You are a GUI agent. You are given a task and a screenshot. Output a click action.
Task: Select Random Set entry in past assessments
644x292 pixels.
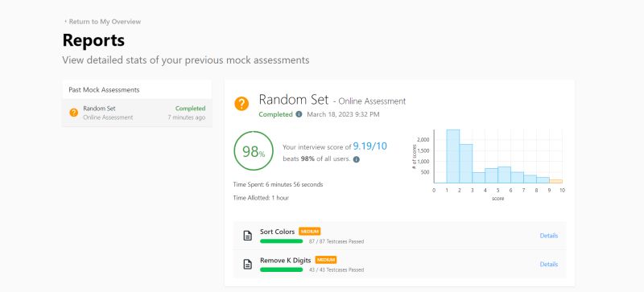(137, 113)
